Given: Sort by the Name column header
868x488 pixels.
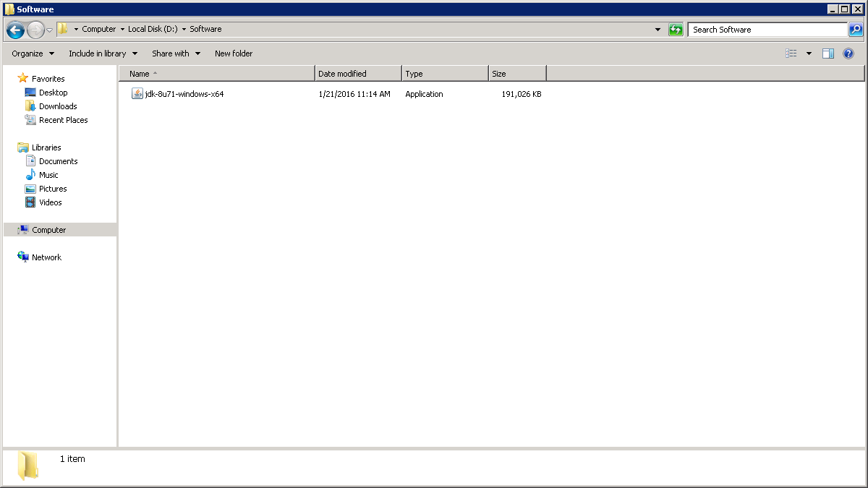Looking at the screenshot, I should (x=217, y=74).
